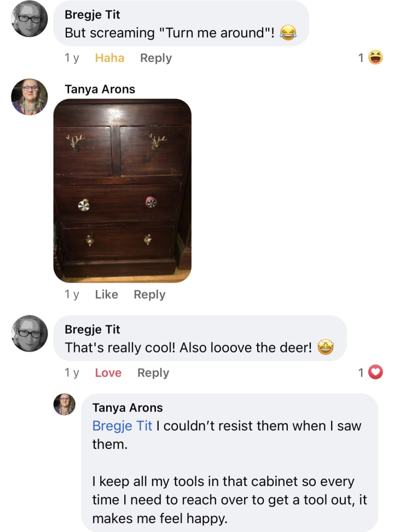Viewport: 394px width, 532px height.
Task: Open Bregje Tit name on the deer comment
Action: (92, 330)
